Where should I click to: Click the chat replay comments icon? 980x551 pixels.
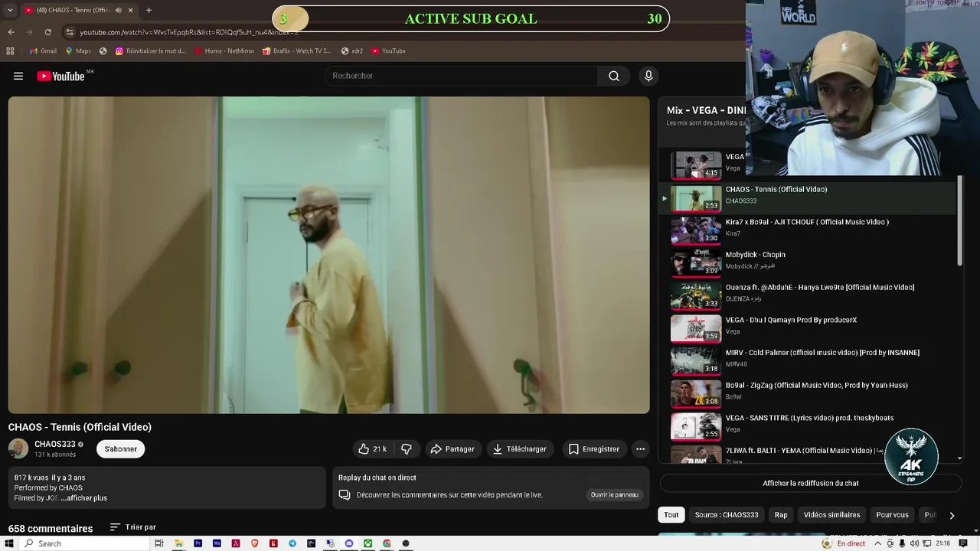345,495
